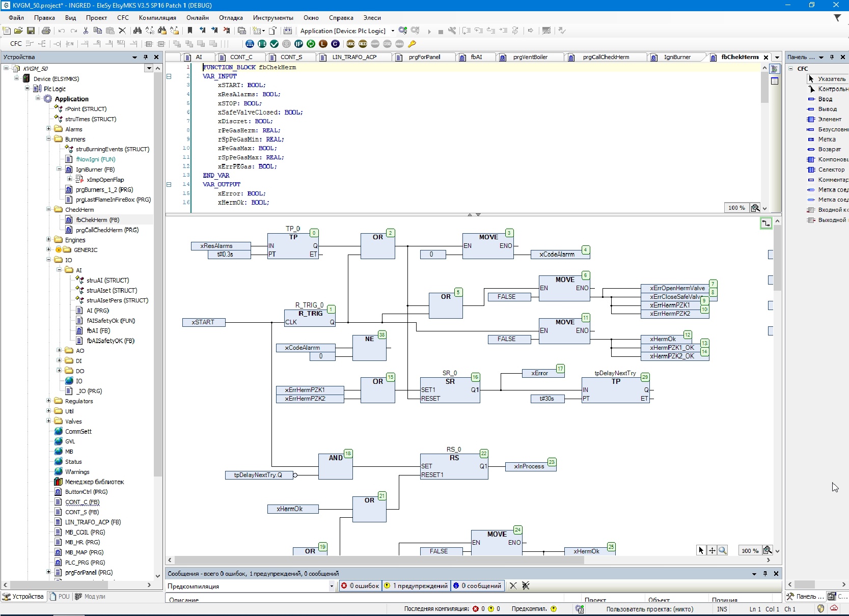The image size is (849, 616).
Task: Toggle the messages count filter button
Action: pyautogui.click(x=478, y=586)
